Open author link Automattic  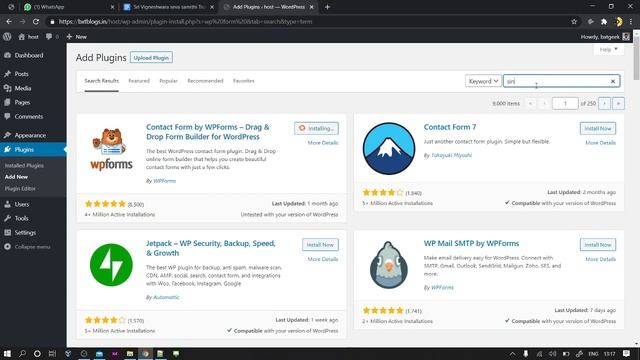(166, 297)
